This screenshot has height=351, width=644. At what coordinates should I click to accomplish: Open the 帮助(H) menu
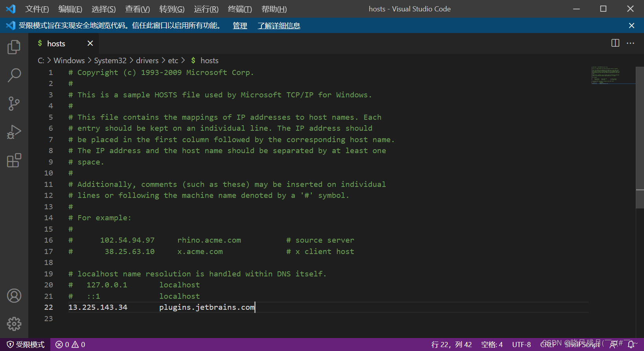(274, 9)
